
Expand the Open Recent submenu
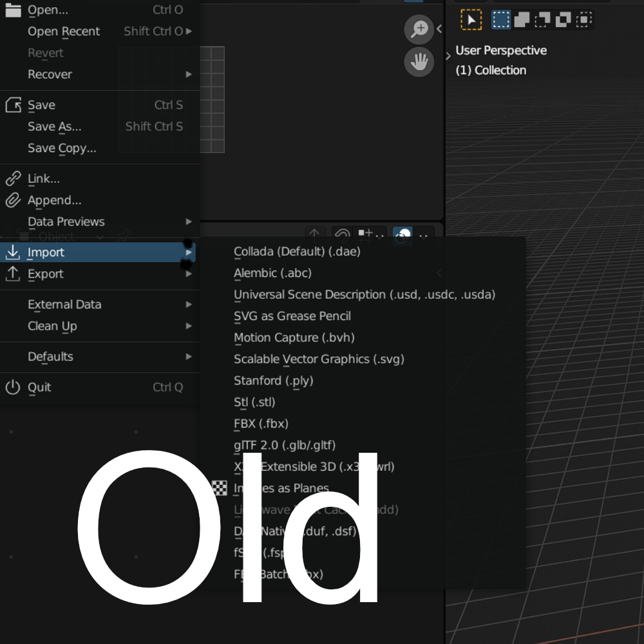(x=189, y=31)
